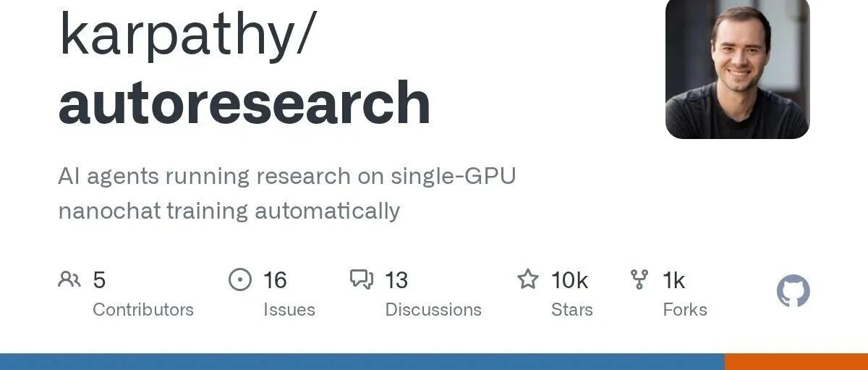Viewport: 868px width, 370px height.
Task: Click the blue language bar segment
Action: point(362,362)
